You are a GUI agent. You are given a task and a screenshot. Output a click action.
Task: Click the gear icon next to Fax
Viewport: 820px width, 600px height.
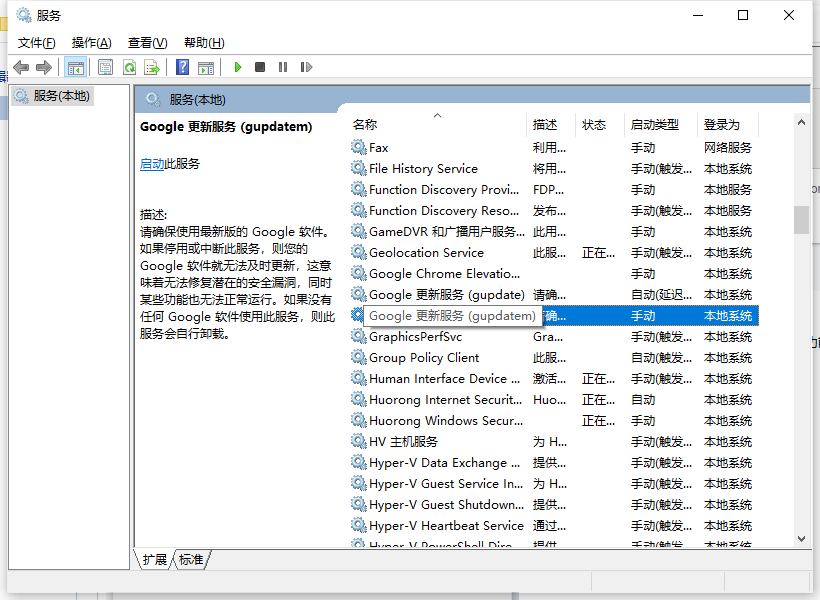click(358, 147)
